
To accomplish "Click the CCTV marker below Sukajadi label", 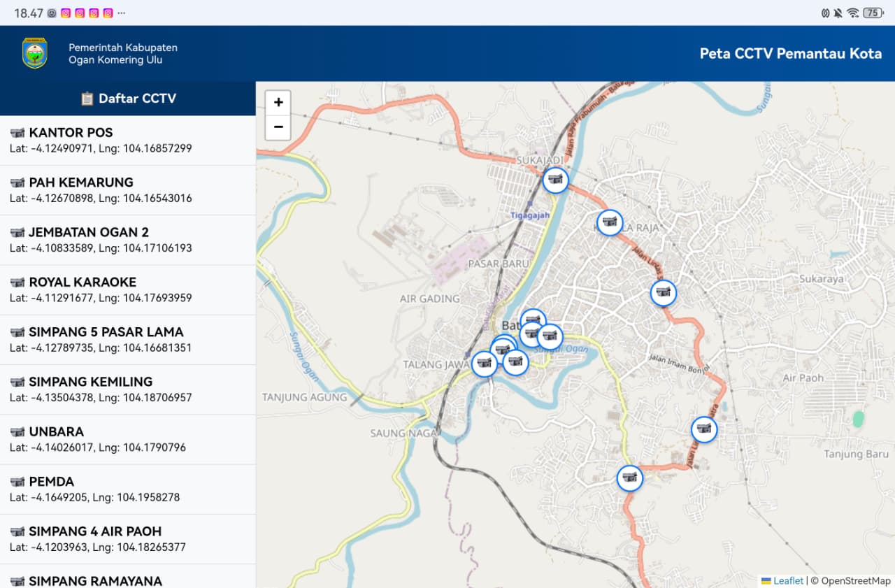I will pyautogui.click(x=556, y=180).
